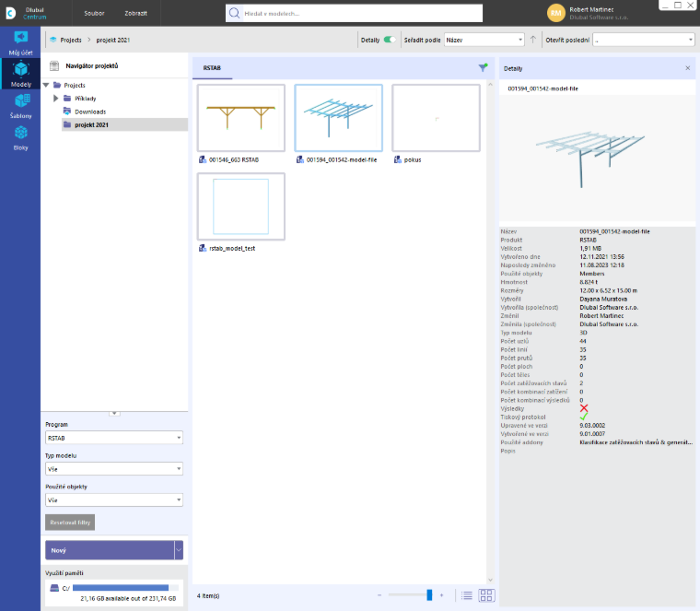Adjust the thumbnail size slider
This screenshot has width=700, height=611.
pyautogui.click(x=429, y=595)
